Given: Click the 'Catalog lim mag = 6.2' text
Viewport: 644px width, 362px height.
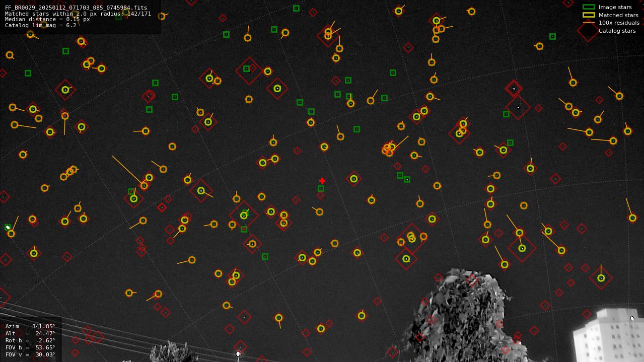Looking at the screenshot, I should tap(41, 25).
